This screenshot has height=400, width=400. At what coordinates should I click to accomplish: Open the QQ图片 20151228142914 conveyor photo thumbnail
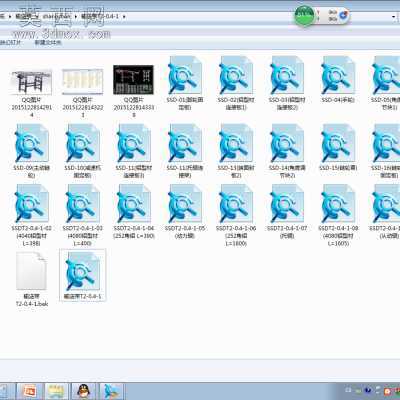[32, 82]
